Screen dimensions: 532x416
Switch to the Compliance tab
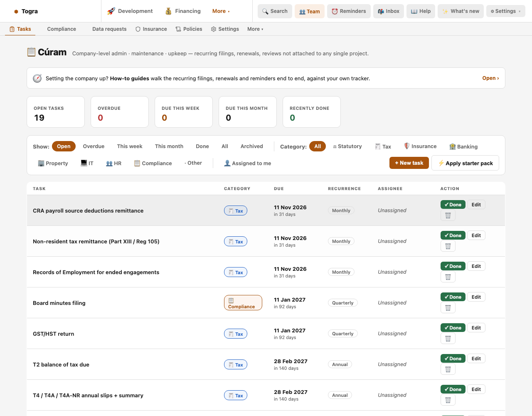(x=62, y=29)
